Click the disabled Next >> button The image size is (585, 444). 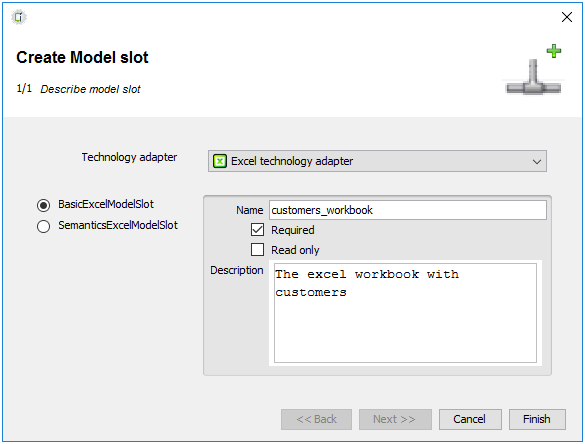(x=395, y=419)
